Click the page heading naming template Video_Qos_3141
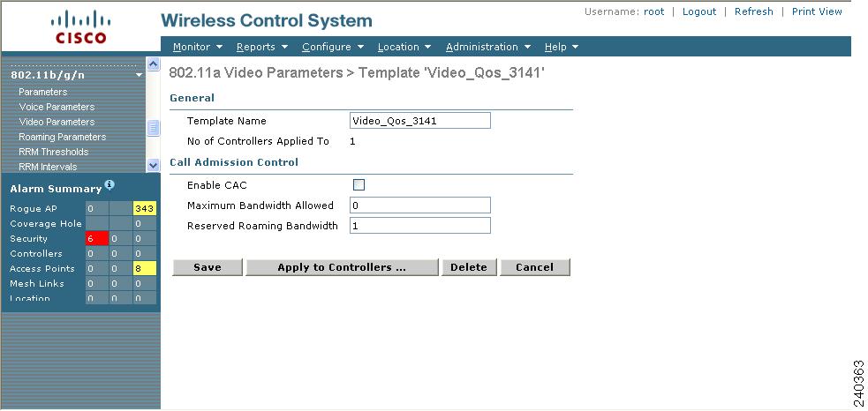 pos(357,73)
